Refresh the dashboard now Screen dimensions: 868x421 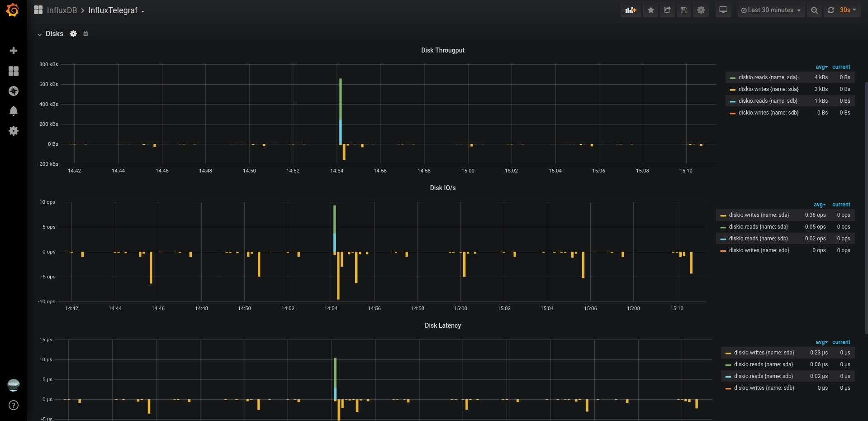click(831, 10)
